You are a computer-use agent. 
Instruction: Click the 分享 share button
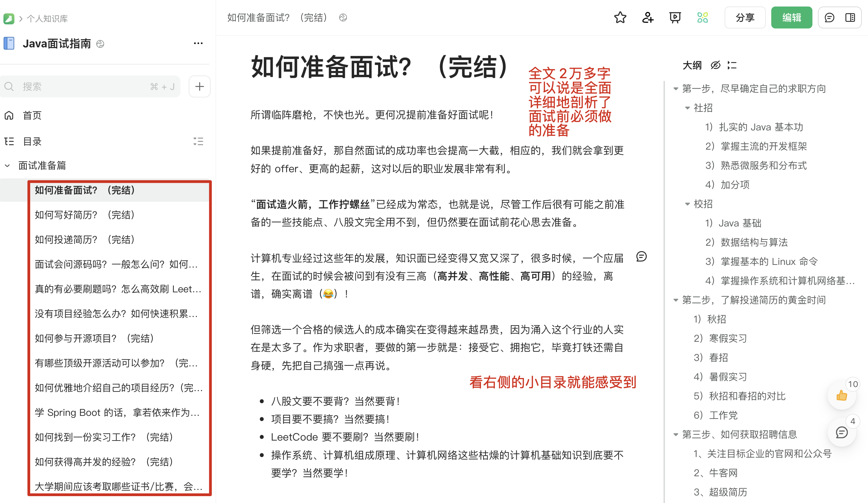click(745, 17)
